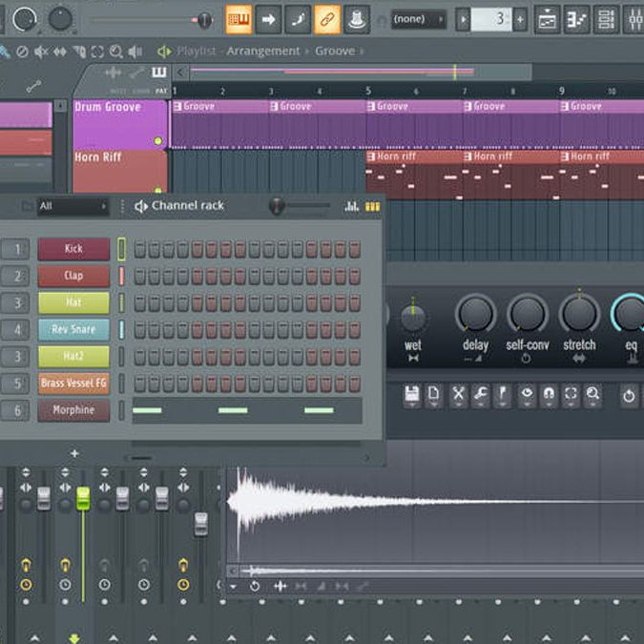Click the Morphine channel button
The height and width of the screenshot is (644, 644).
[x=73, y=410]
